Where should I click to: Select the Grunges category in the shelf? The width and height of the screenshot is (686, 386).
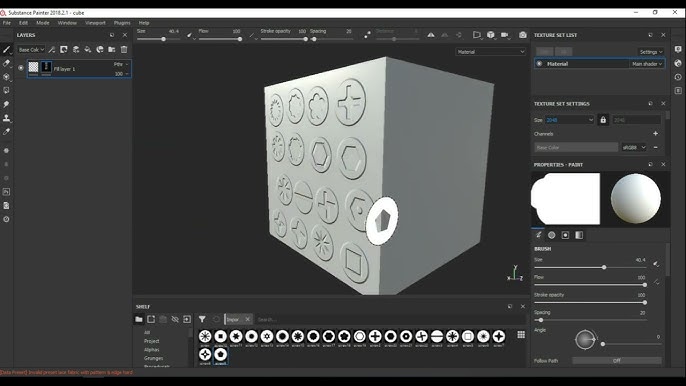coord(153,358)
